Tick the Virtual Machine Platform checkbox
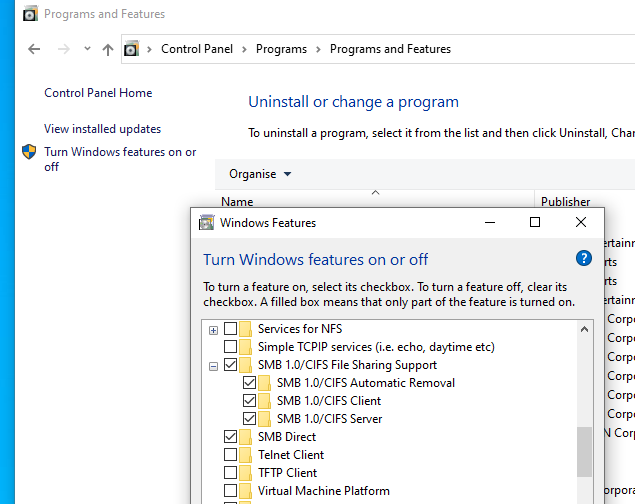635x504 pixels. click(x=231, y=491)
